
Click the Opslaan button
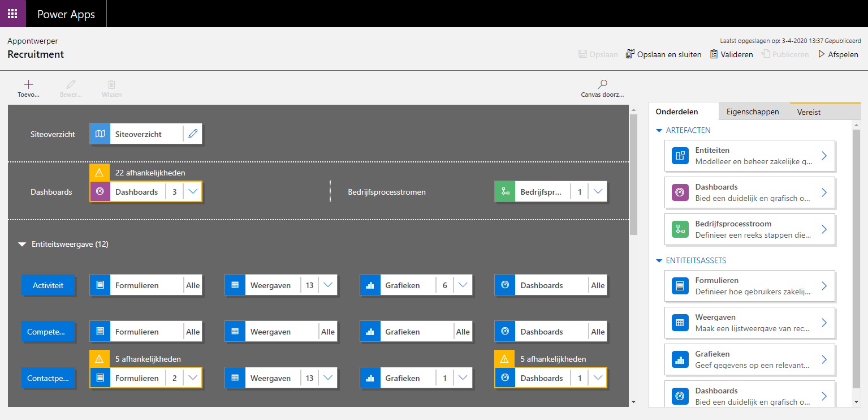click(599, 54)
